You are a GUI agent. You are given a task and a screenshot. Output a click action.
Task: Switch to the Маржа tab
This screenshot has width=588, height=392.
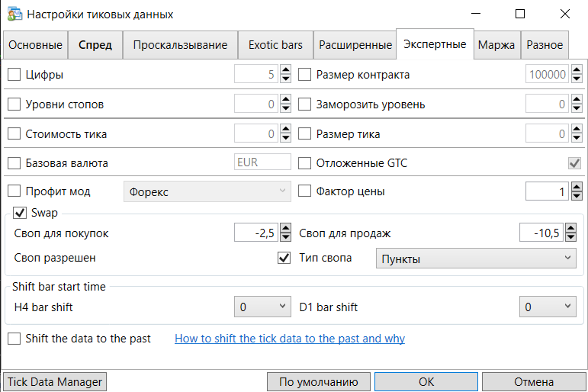tap(496, 45)
